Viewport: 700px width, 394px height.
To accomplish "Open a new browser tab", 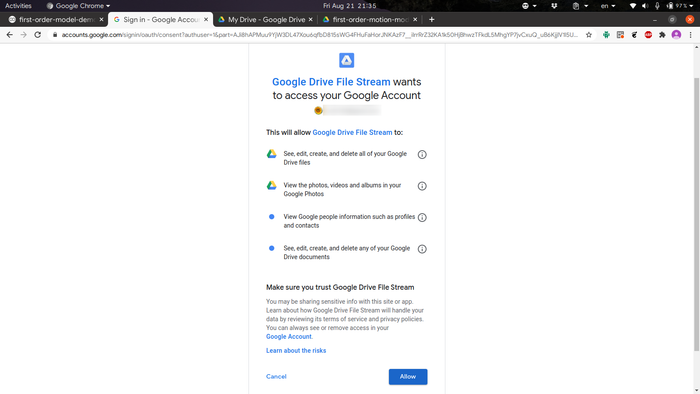I will [x=431, y=20].
